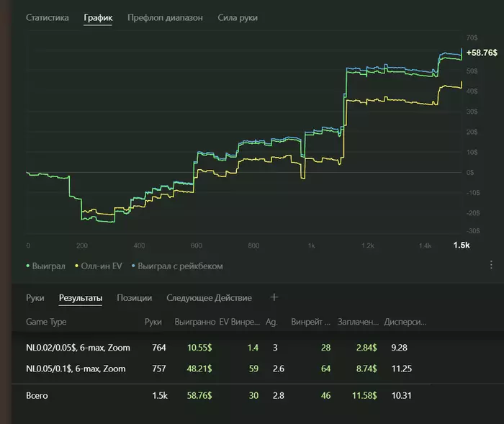Viewport: 504px width, 424px height.
Task: Click the 10.55$ winnings value
Action: point(199,348)
